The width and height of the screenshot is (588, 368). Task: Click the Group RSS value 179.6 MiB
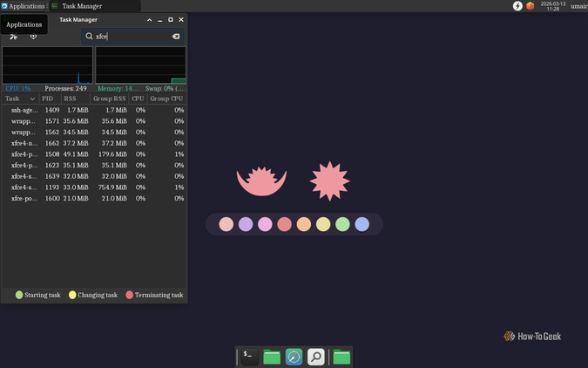[112, 154]
